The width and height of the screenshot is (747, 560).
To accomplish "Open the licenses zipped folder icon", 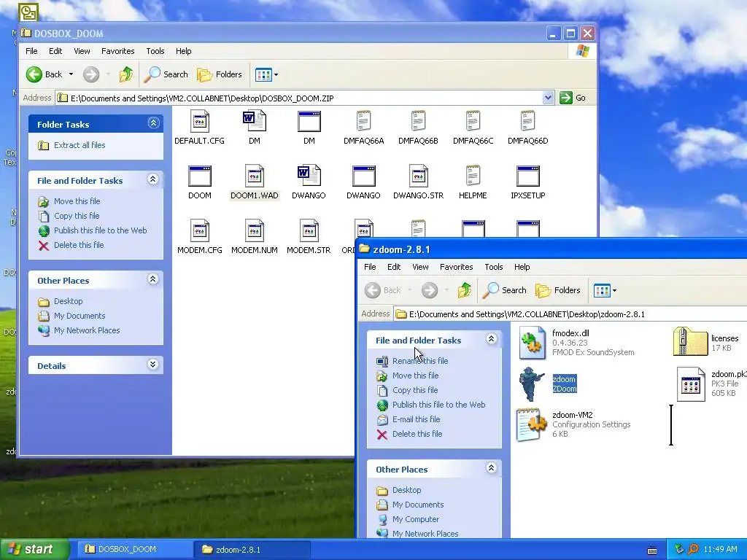I will pyautogui.click(x=690, y=343).
